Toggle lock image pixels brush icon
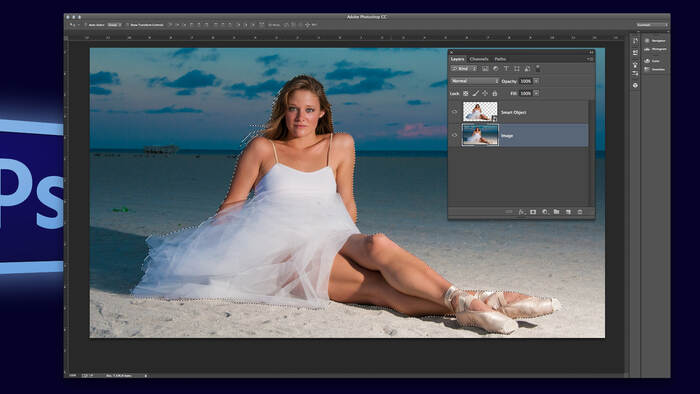This screenshot has height=394, width=700. point(475,93)
